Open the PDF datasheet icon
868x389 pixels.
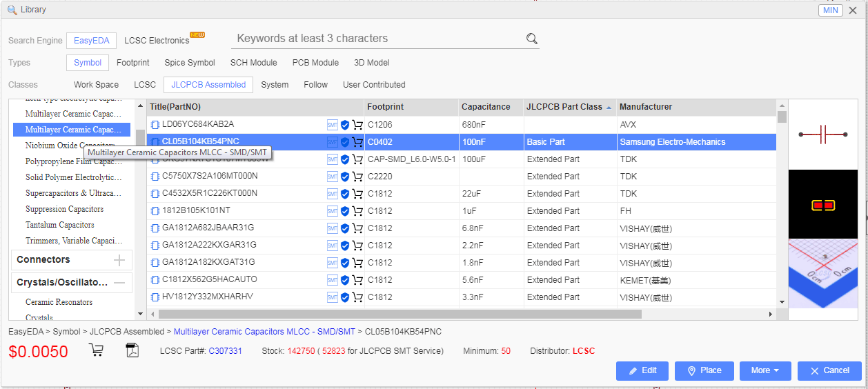[x=132, y=350]
